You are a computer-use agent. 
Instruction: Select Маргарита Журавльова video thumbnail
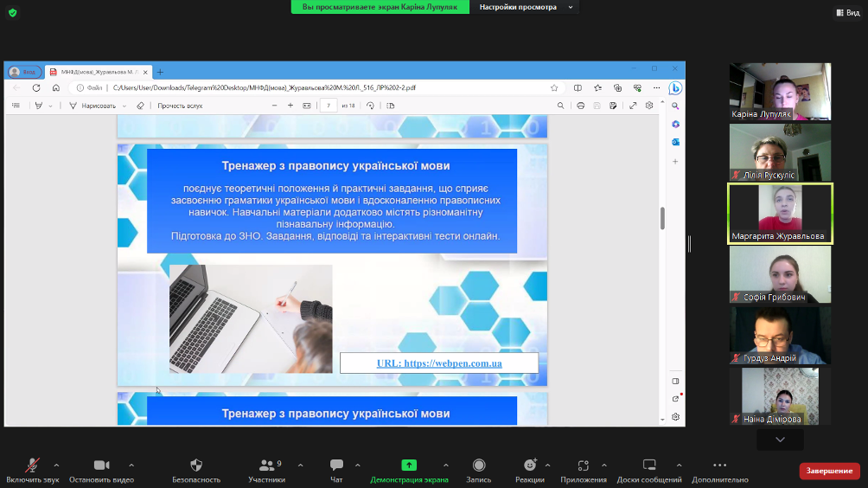coord(780,213)
